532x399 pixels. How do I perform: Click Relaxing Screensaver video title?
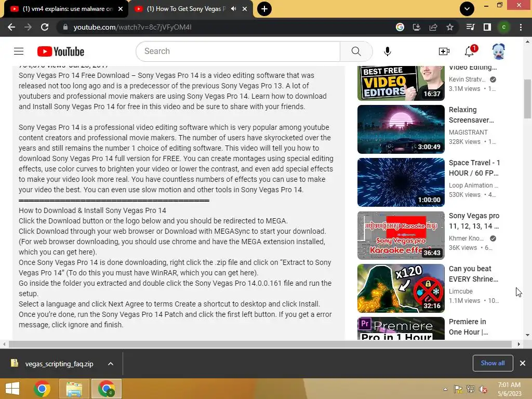471,115
